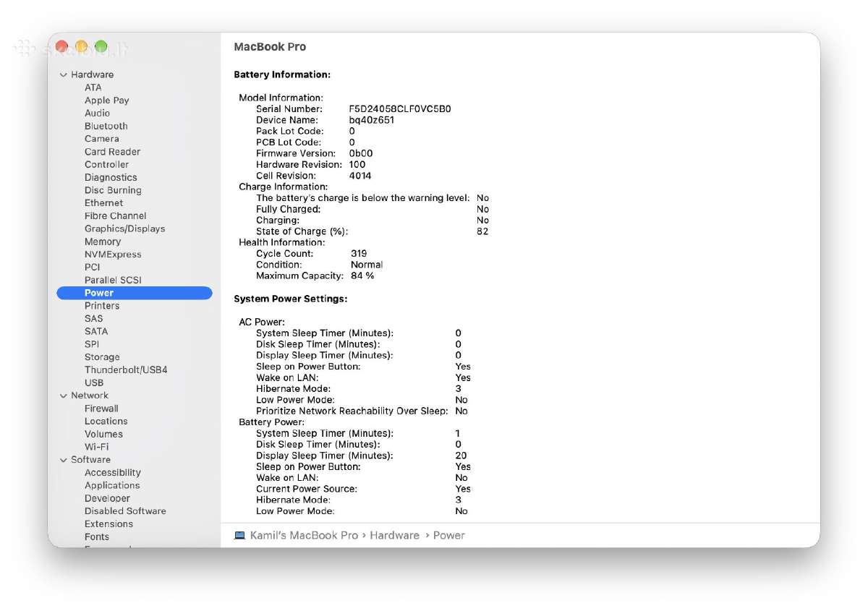
Task: Open Applications under Software
Action: [x=112, y=485]
